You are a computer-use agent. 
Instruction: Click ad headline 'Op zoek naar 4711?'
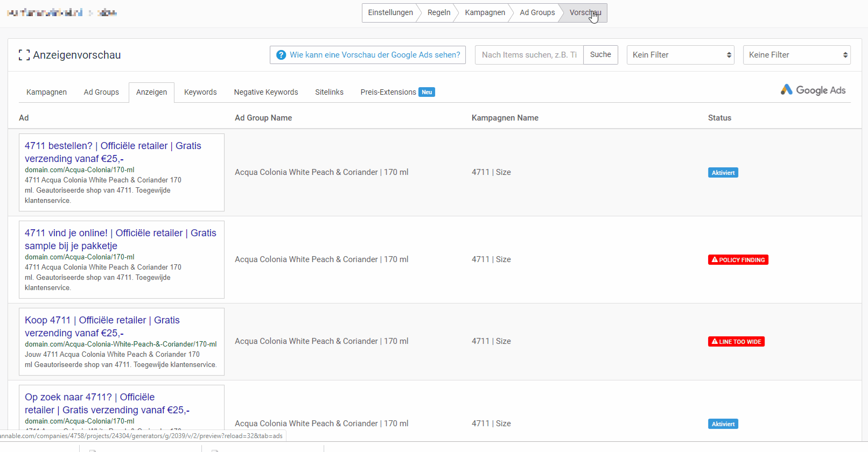click(107, 404)
